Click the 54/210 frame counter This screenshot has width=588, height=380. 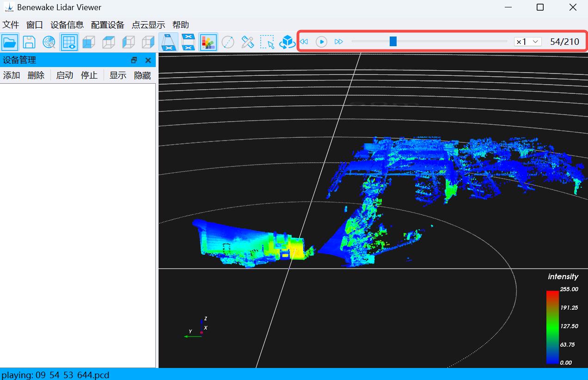(x=564, y=42)
